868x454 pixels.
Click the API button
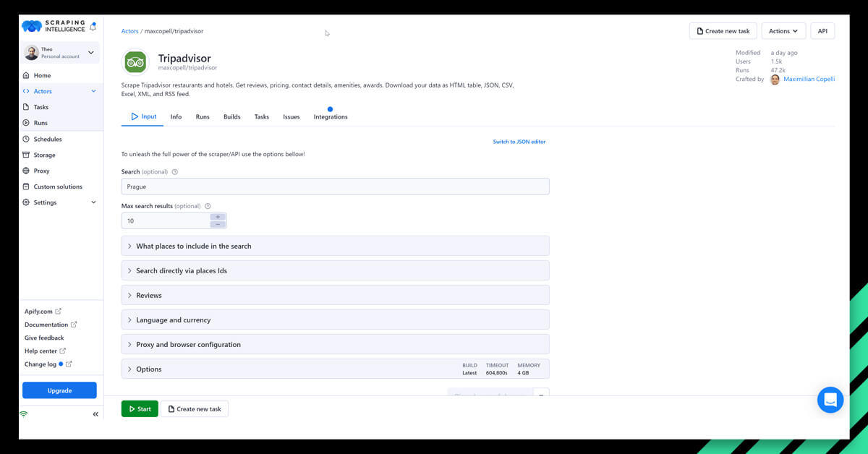pos(822,31)
